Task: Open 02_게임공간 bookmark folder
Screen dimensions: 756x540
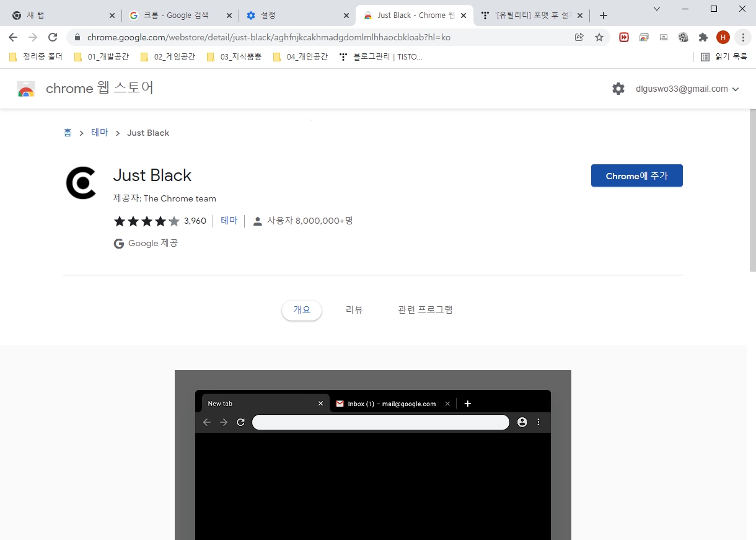Action: (x=167, y=57)
